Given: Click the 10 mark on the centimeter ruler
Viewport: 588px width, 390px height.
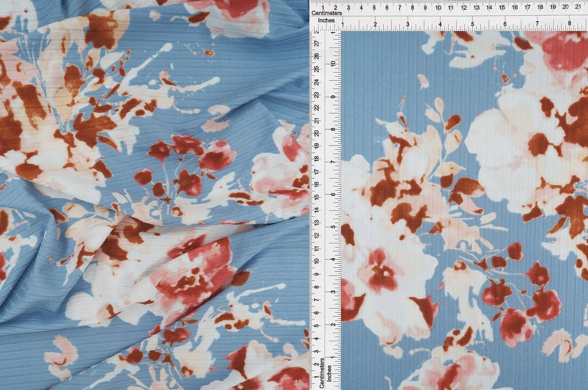Looking at the screenshot, I should [437, 8].
